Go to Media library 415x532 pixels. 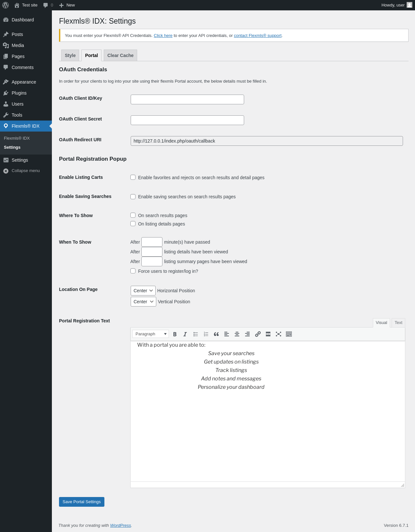click(26, 45)
